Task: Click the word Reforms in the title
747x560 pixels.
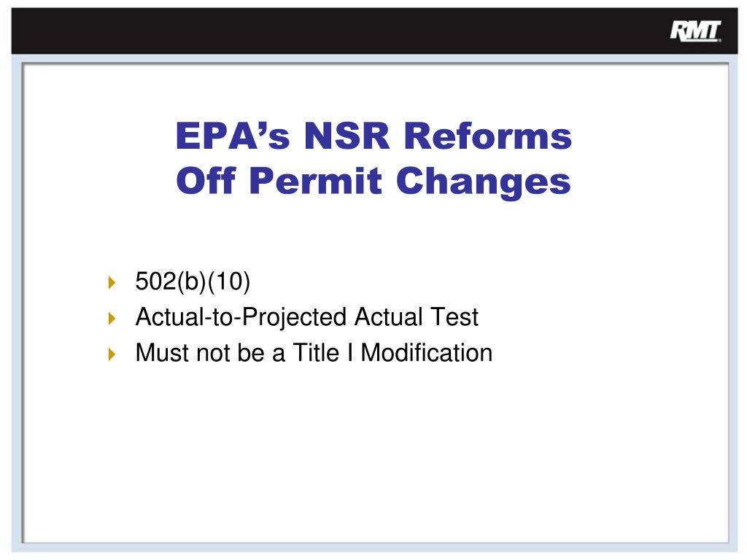Action: (488, 136)
